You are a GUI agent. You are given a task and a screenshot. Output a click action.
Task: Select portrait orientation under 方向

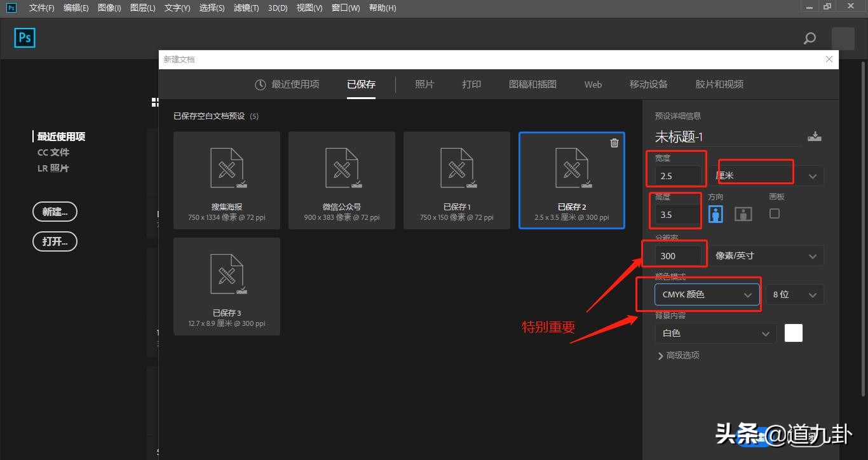715,213
